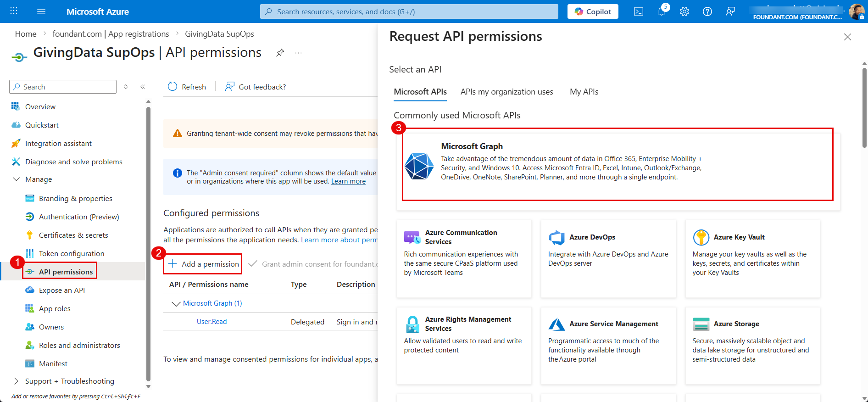
Task: Open the Manifest page in sidebar
Action: (x=53, y=363)
